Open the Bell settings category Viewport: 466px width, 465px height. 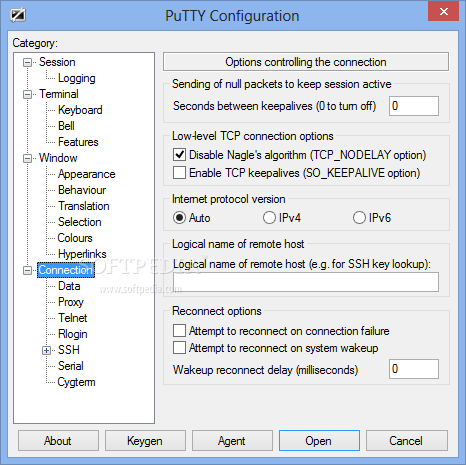tap(66, 126)
